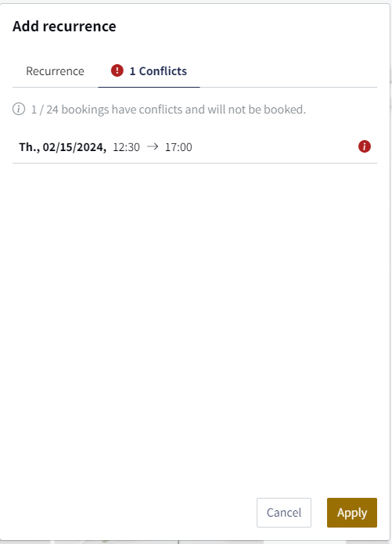Click the arrow between 12:30 and 17:00

[153, 146]
